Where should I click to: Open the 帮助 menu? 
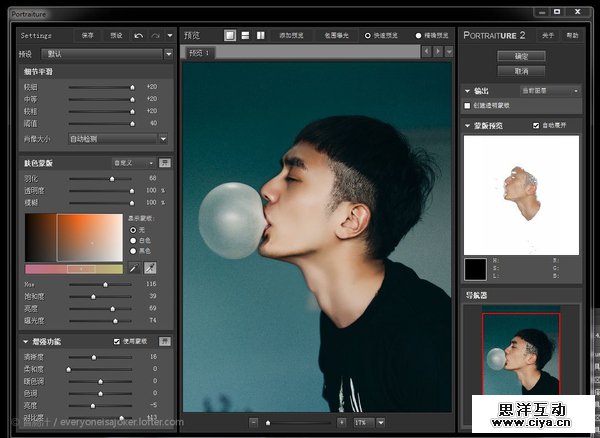click(572, 35)
